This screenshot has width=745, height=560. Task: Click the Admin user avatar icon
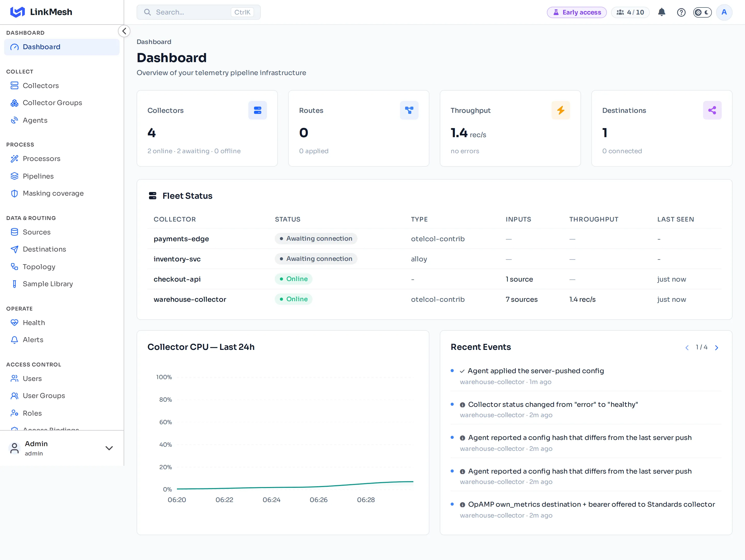click(x=14, y=448)
